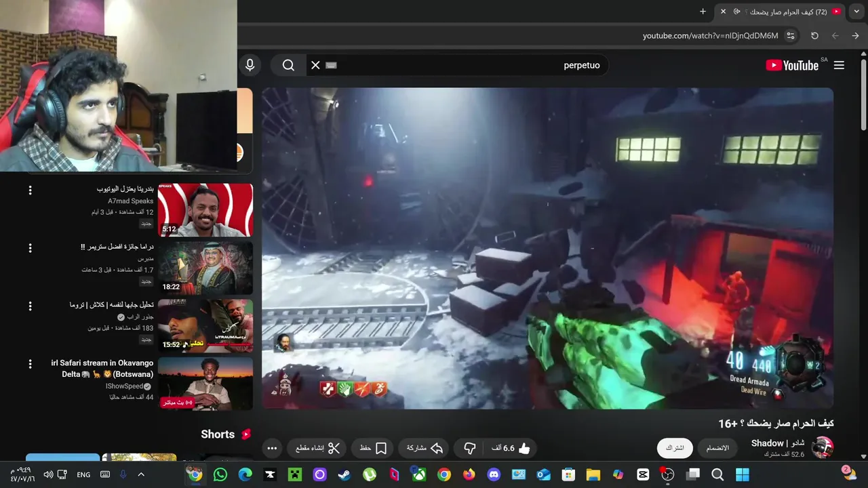Open taskbar Search magnifier
The height and width of the screenshot is (488, 868).
(717, 474)
